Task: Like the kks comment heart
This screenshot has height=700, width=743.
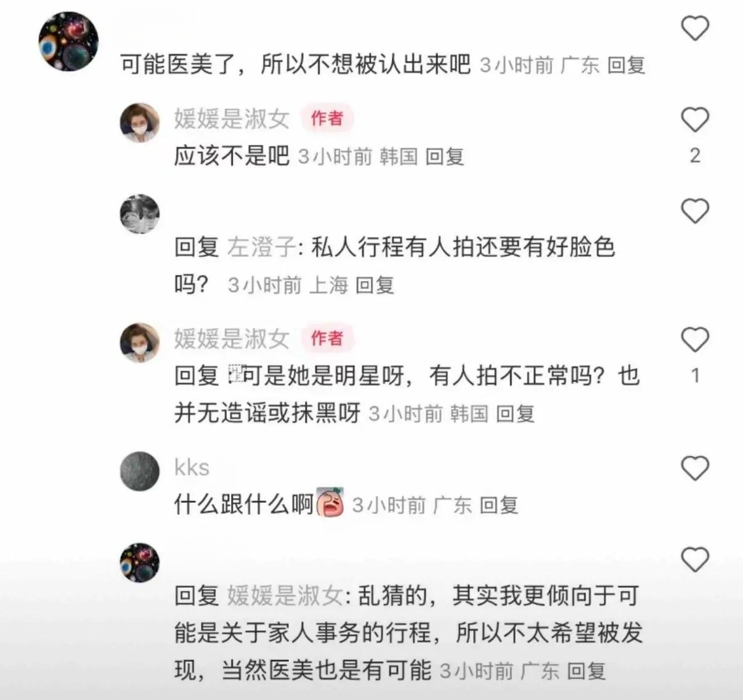Action: coord(694,468)
